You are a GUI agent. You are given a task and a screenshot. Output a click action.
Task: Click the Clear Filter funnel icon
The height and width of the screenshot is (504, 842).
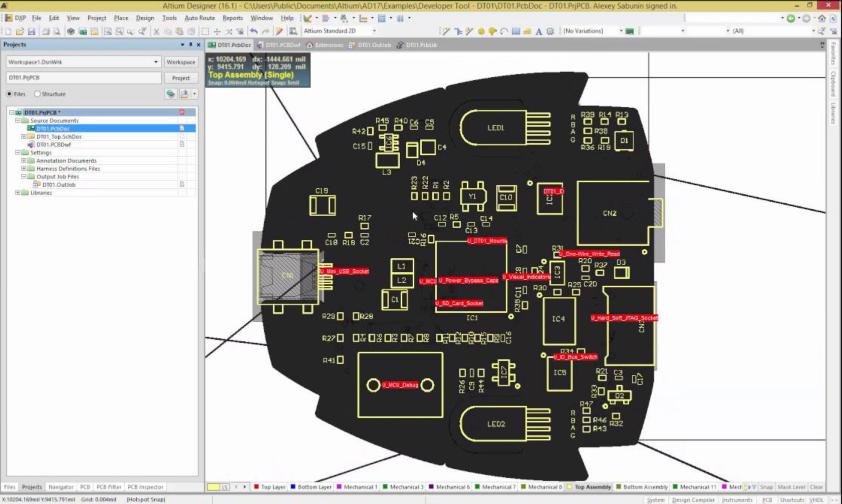(x=833, y=31)
